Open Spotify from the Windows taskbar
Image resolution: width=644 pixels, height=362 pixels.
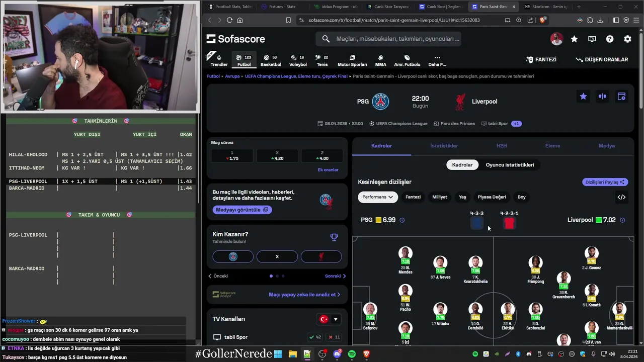(x=352, y=354)
